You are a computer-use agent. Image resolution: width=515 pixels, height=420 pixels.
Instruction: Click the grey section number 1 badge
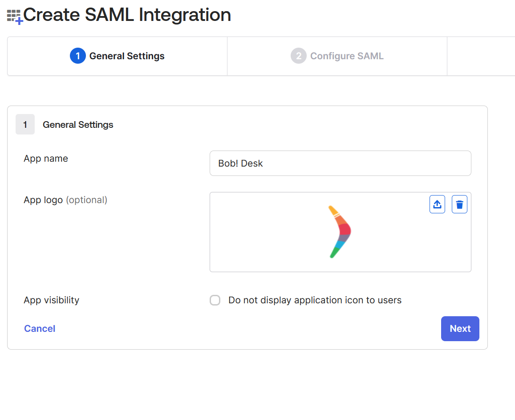(25, 125)
